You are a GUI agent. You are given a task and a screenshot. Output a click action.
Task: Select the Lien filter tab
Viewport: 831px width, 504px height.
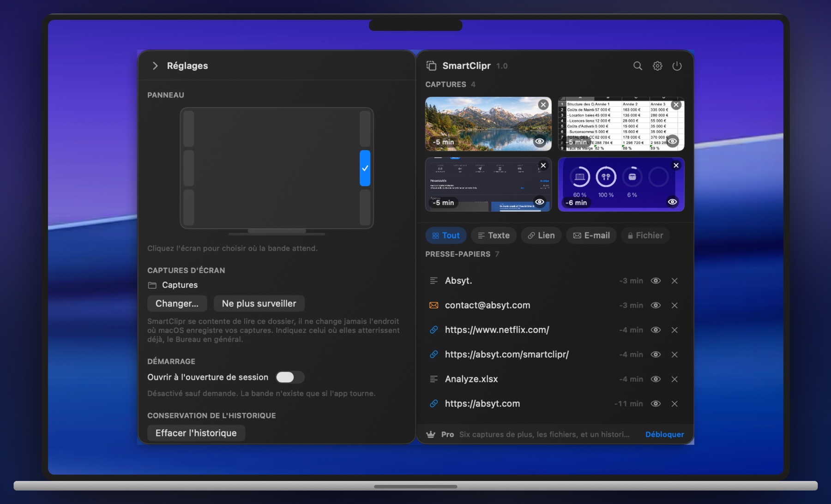[x=541, y=235]
